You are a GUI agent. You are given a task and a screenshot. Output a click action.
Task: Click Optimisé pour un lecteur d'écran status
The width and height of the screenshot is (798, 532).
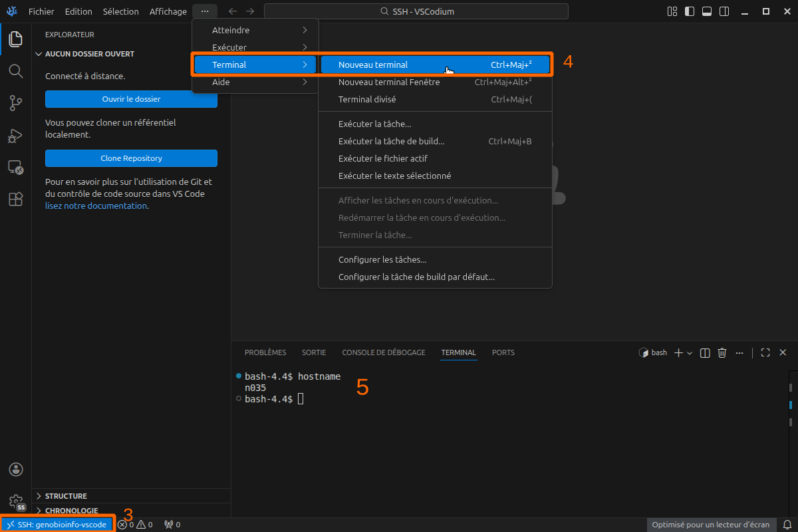(711, 525)
